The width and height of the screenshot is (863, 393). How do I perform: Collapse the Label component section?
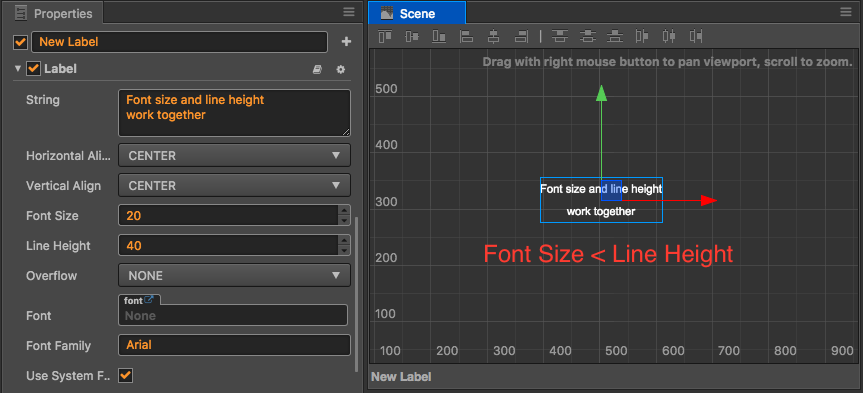[x=18, y=69]
